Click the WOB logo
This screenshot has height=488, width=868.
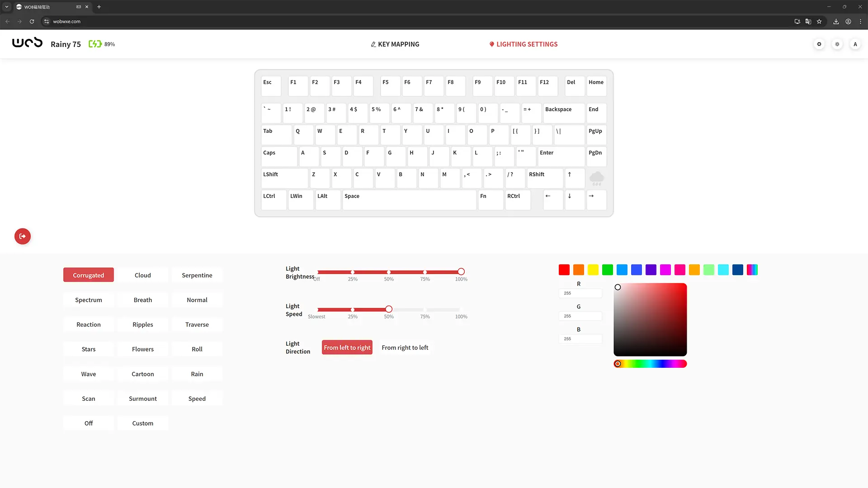27,42
